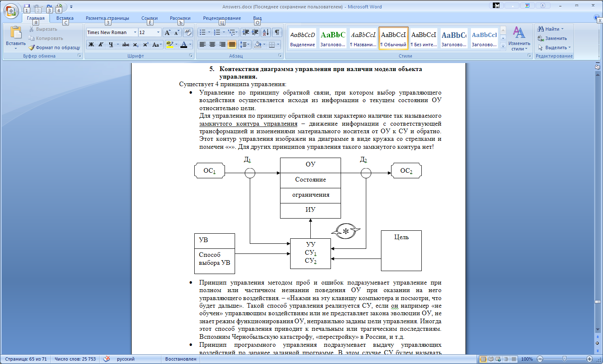Toggle justified paragraph alignment

[x=232, y=45]
